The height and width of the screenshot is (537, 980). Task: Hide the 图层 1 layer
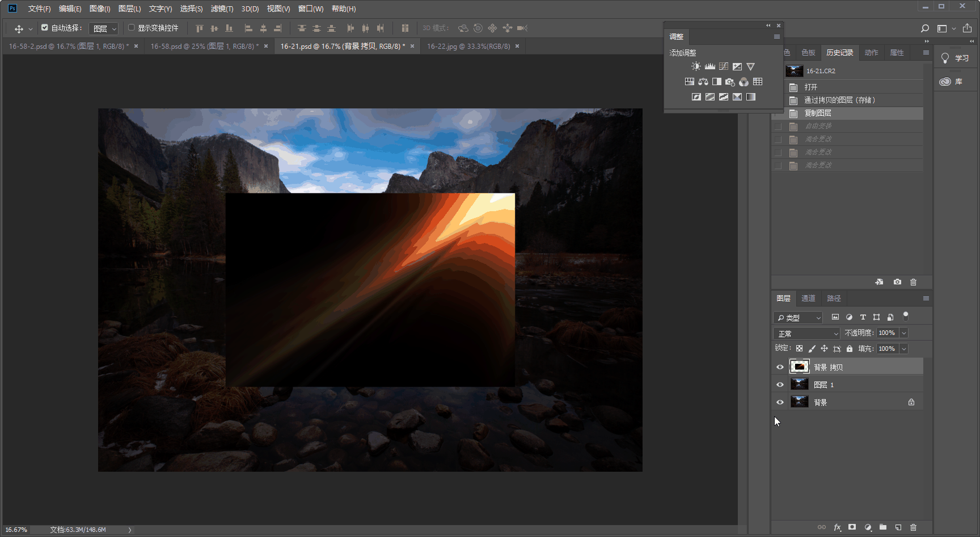click(x=780, y=385)
